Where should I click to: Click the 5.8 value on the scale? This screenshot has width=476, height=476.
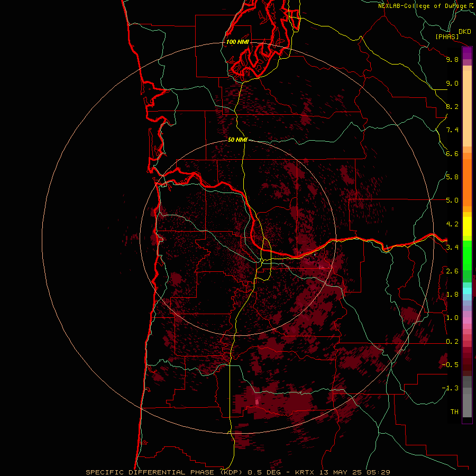[452, 177]
